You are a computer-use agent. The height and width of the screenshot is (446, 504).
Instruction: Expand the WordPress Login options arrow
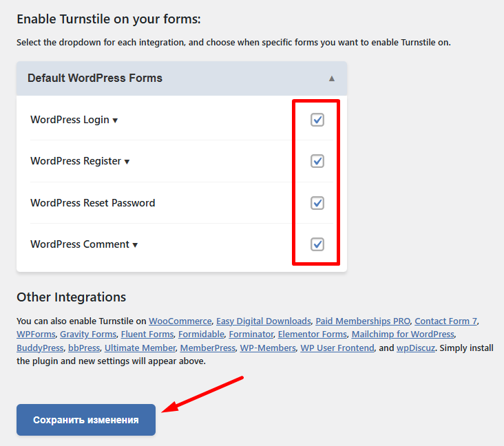115,120
